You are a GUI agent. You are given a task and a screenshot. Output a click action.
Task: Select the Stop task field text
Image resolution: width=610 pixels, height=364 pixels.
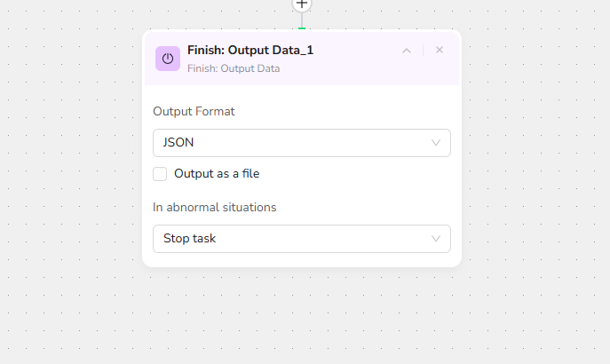(x=190, y=239)
